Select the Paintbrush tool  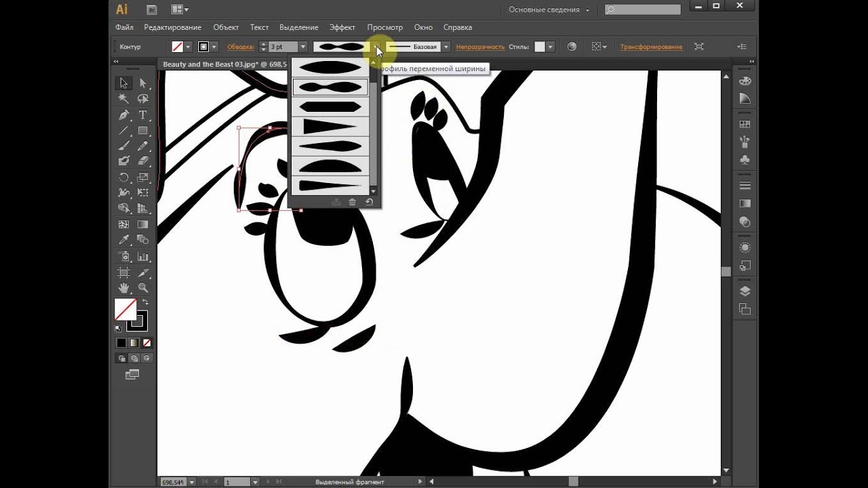(124, 146)
